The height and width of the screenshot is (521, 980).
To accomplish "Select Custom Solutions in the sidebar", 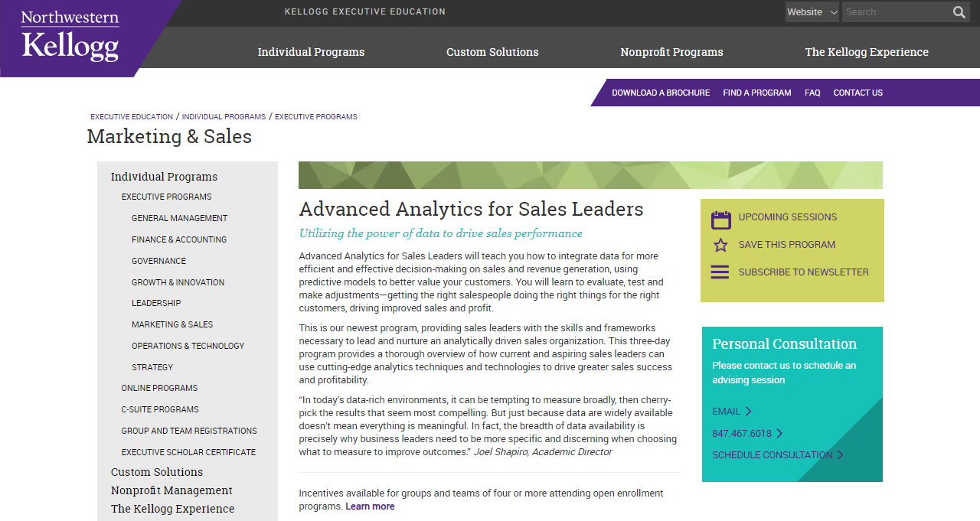I will coord(157,472).
